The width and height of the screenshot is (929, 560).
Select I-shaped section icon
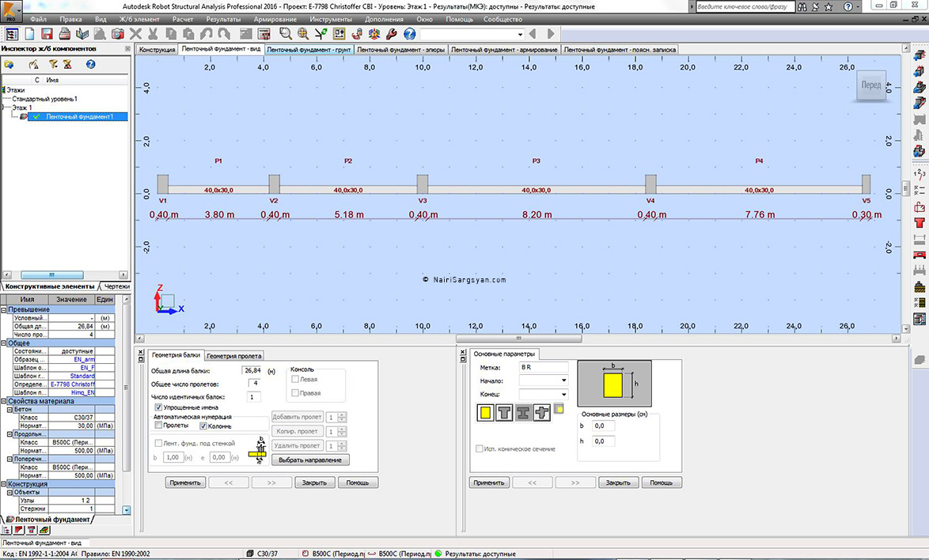(523, 413)
